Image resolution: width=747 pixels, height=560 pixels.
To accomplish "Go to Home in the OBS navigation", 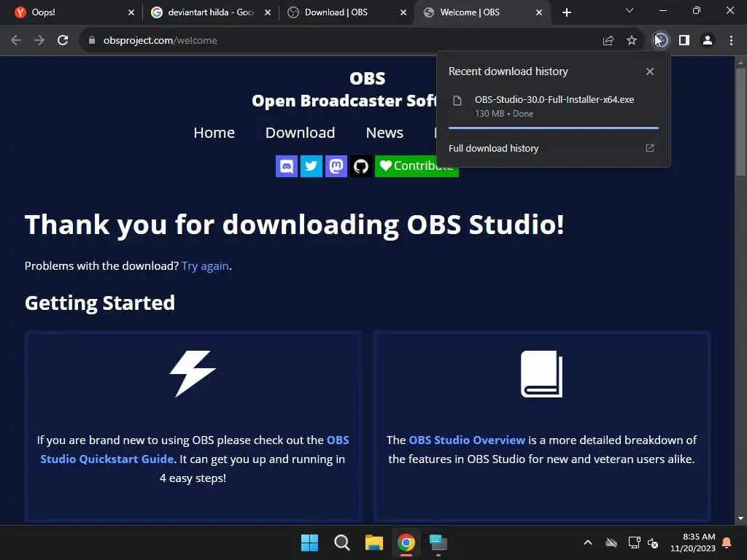I will click(x=214, y=133).
